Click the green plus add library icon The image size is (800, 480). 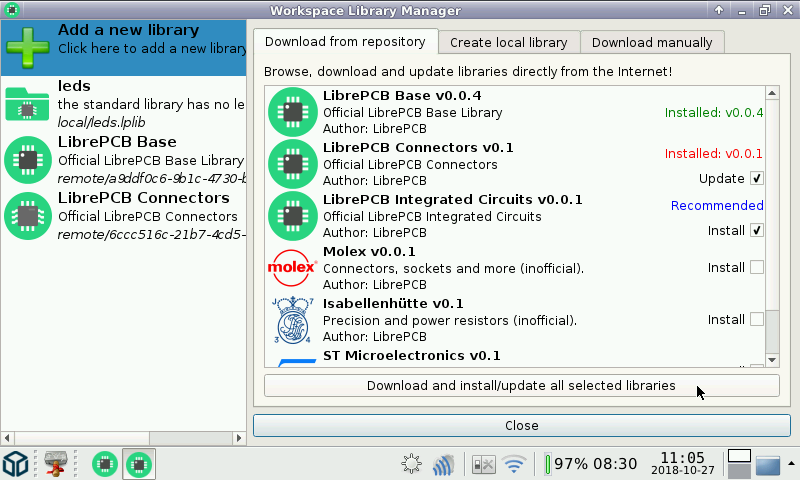(x=28, y=47)
